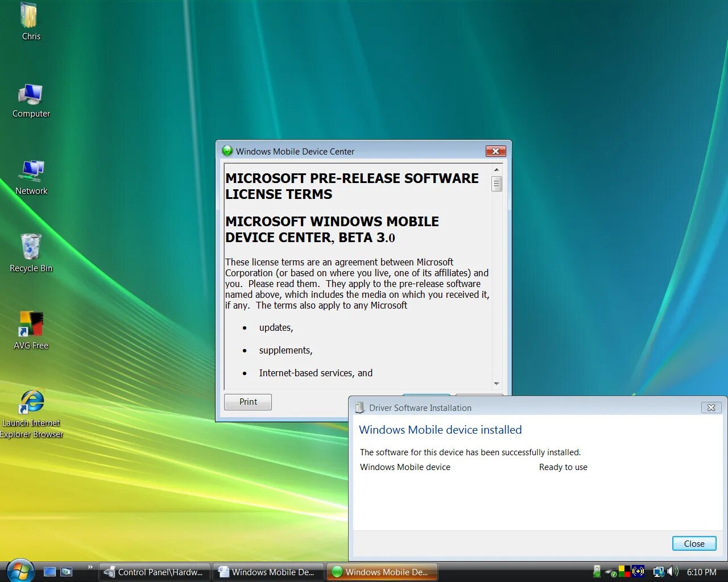Click the green device tray icon
This screenshot has height=582, width=728.
click(x=597, y=571)
